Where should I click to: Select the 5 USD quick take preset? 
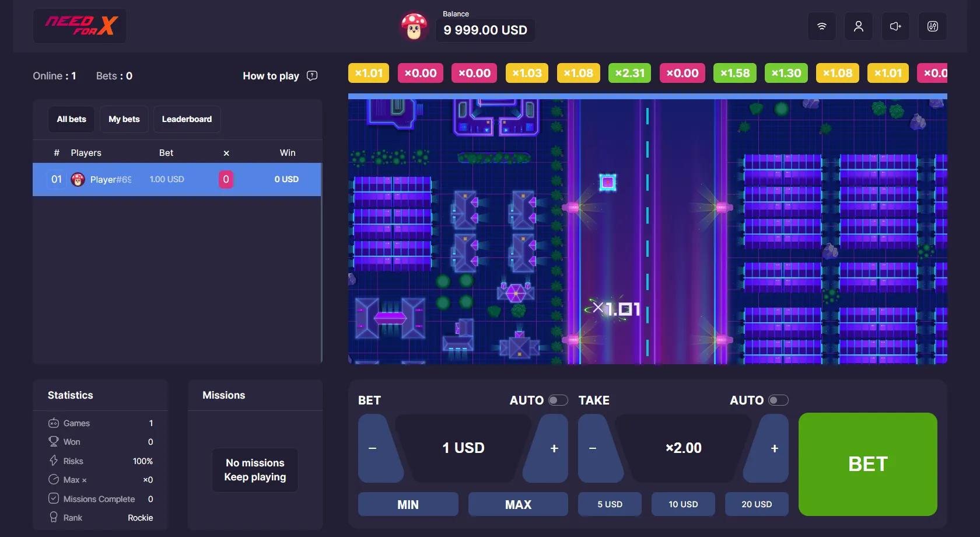610,504
